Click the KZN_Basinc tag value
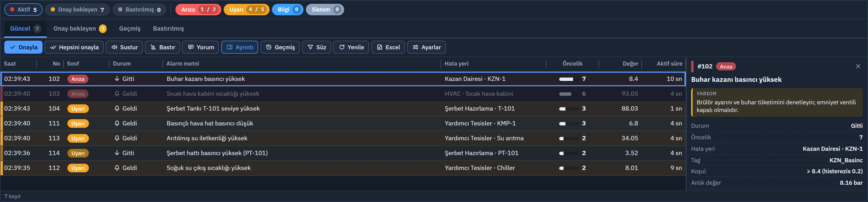868x202 pixels. click(846, 160)
